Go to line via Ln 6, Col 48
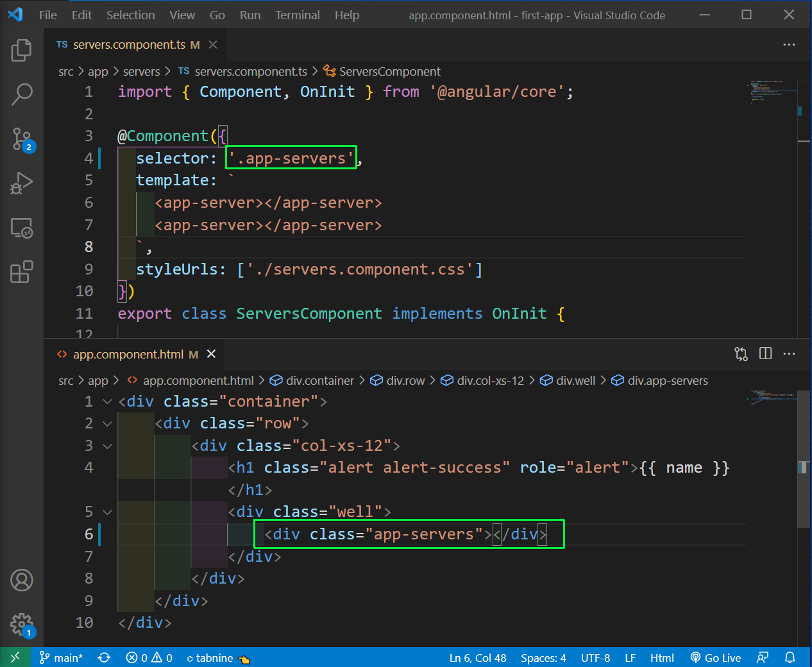 click(478, 658)
